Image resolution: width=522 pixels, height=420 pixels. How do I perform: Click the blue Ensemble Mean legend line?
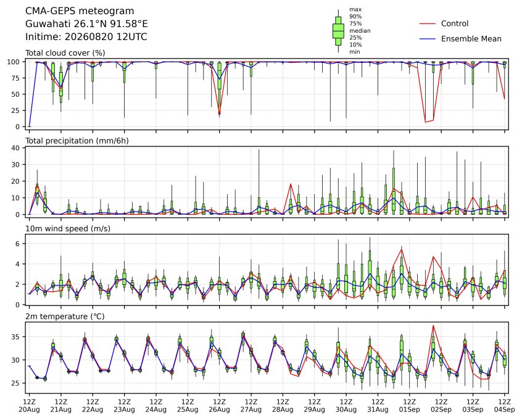tap(428, 39)
